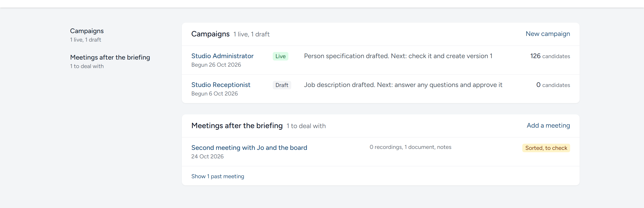644x208 pixels.
Task: Open the Studio Receptionist campaign
Action: 220,85
